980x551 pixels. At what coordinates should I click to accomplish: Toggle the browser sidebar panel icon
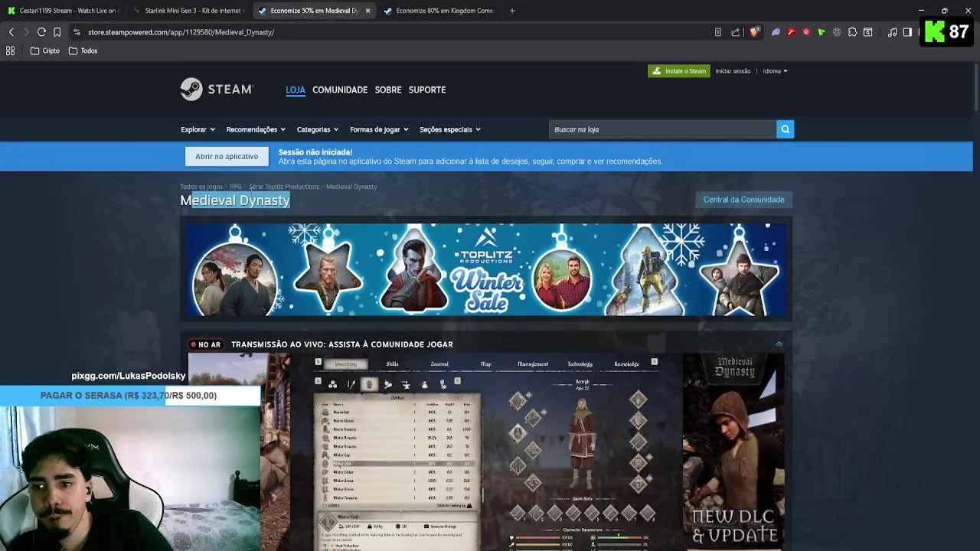(907, 32)
